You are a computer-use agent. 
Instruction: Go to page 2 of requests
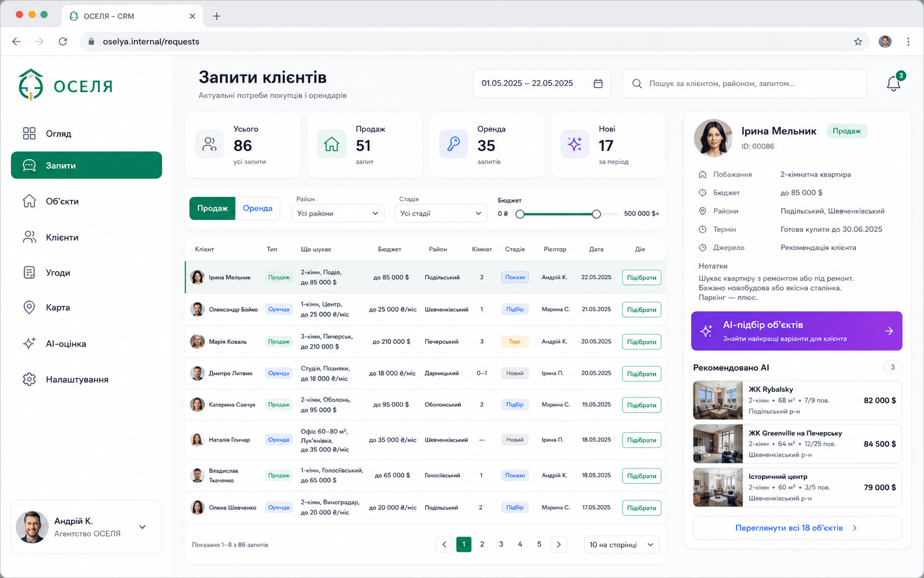click(482, 544)
